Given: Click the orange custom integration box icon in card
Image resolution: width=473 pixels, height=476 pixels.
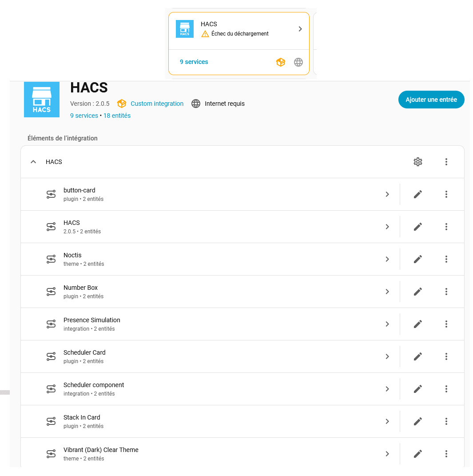Looking at the screenshot, I should (x=280, y=62).
